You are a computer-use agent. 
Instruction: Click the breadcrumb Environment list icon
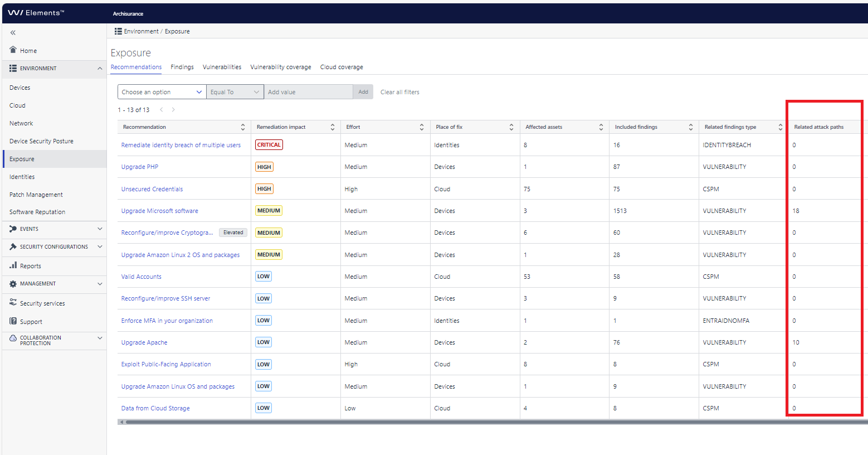click(x=118, y=31)
